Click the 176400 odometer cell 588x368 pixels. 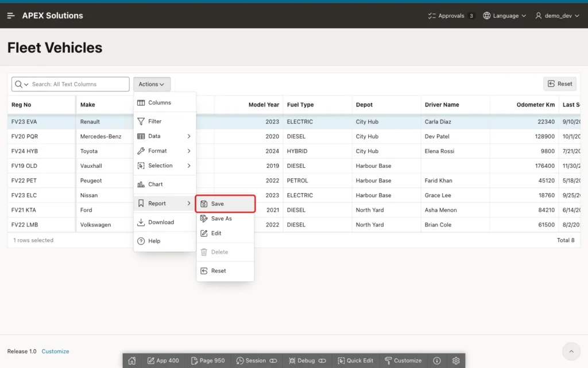click(524, 166)
